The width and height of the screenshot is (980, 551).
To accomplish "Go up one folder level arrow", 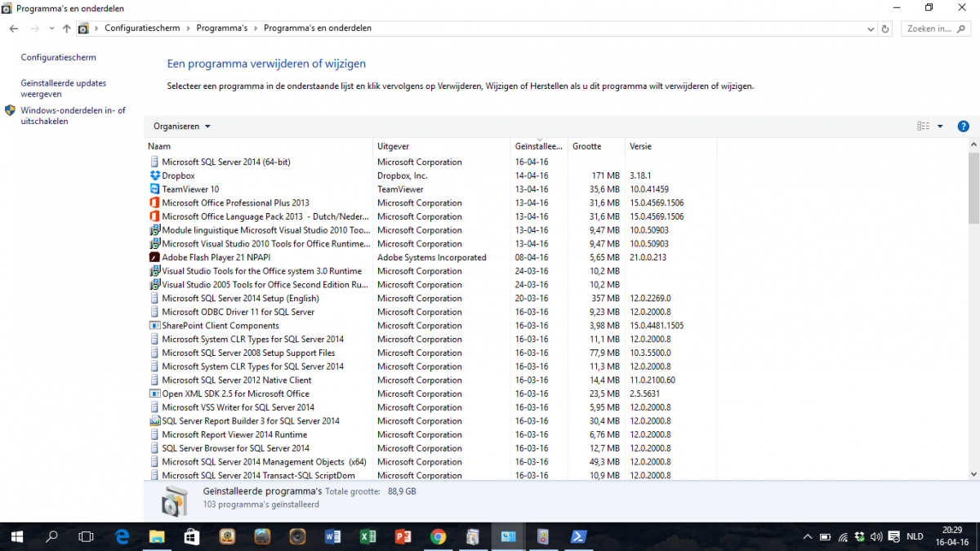I will (x=66, y=29).
